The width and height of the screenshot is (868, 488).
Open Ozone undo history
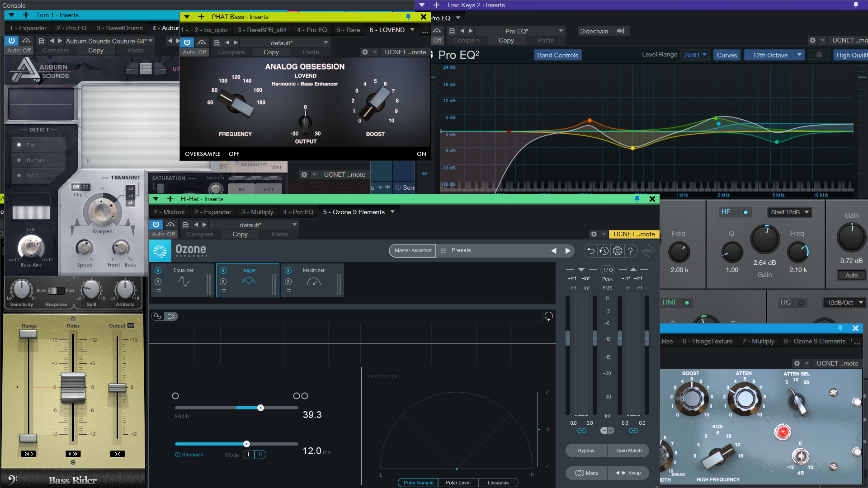(604, 251)
